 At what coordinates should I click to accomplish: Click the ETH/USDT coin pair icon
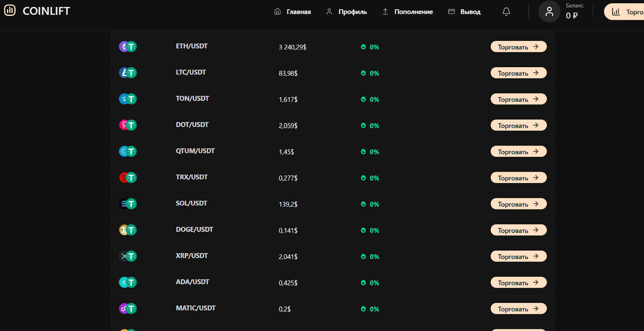(x=128, y=47)
